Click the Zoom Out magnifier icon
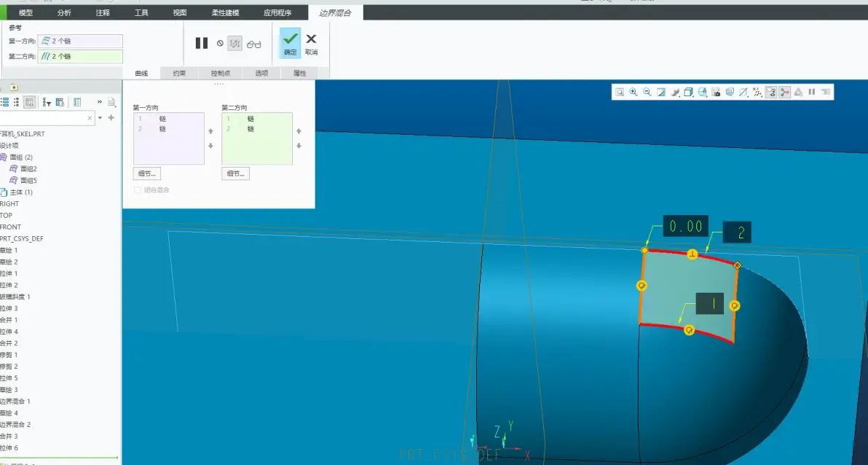Viewport: 868px width, 465px height. [x=647, y=92]
